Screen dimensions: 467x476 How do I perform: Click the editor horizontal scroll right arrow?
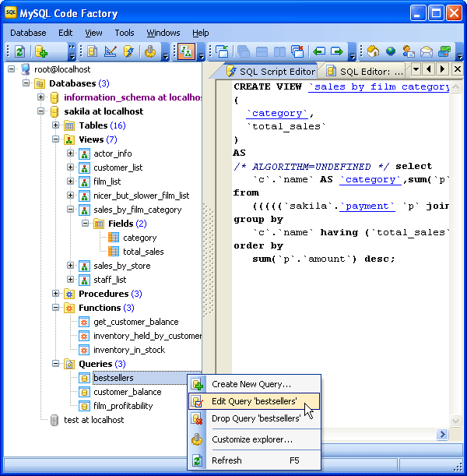click(x=442, y=435)
